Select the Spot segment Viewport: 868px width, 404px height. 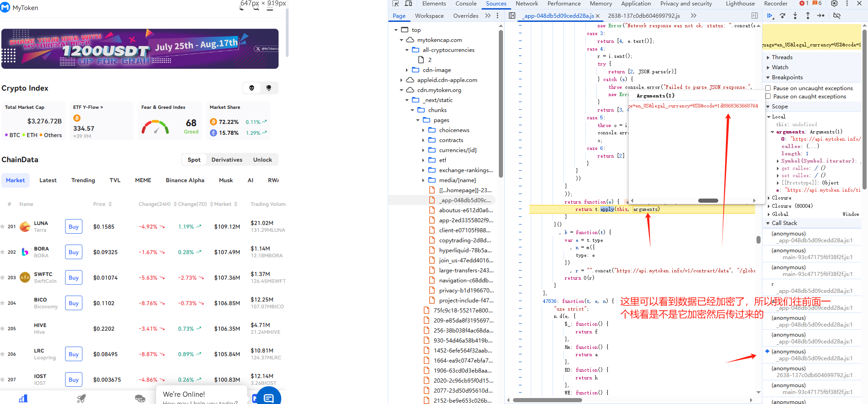194,159
